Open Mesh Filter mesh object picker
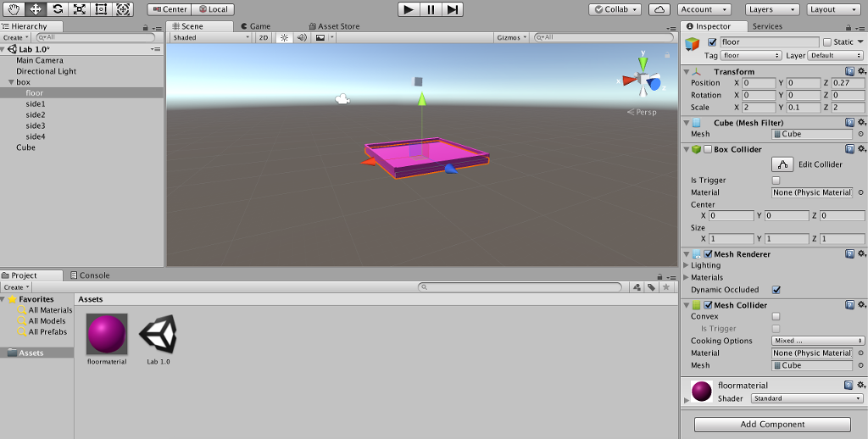 [861, 134]
